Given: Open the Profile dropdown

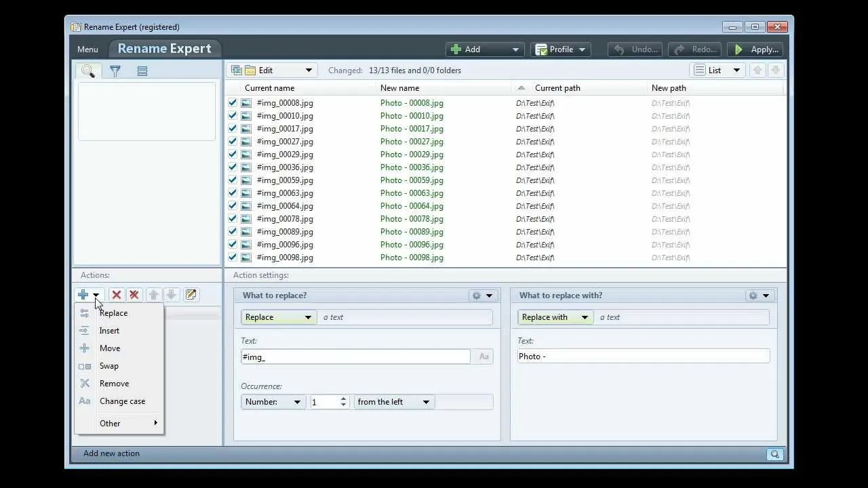Looking at the screenshot, I should pos(561,49).
